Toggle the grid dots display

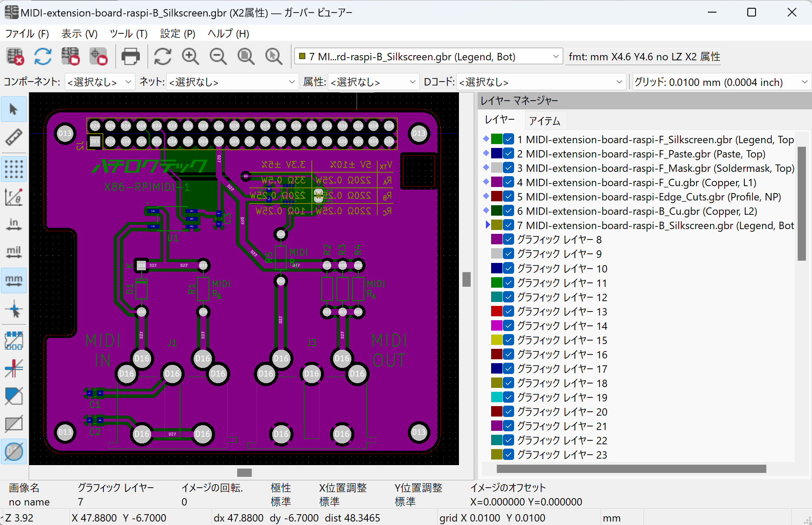pos(14,169)
